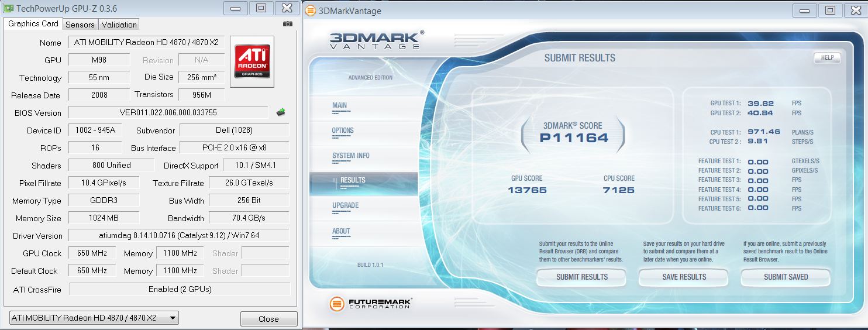Click the Bandwidth field 70.4 GB/s
This screenshot has width=868, height=330.
[249, 218]
